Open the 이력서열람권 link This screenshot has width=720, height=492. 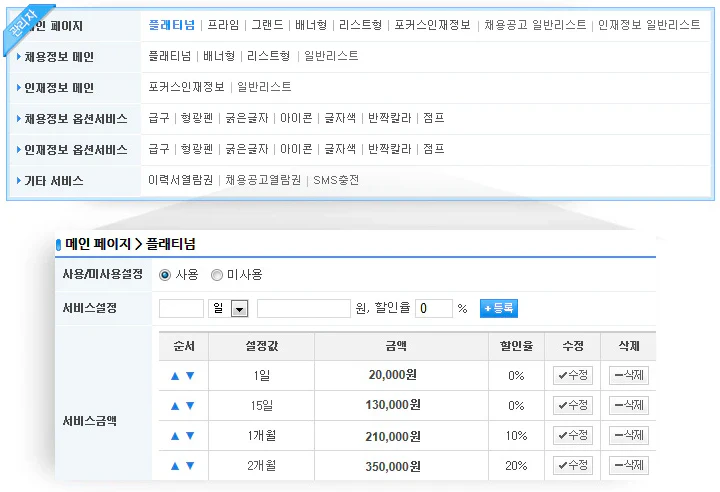tap(181, 180)
